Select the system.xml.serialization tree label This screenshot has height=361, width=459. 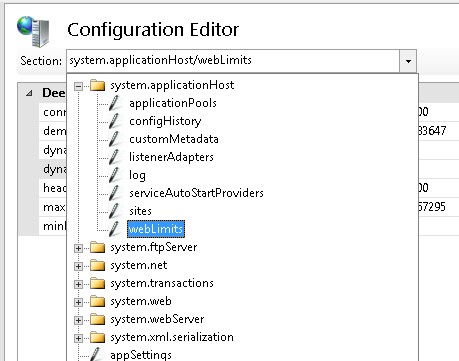point(172,337)
